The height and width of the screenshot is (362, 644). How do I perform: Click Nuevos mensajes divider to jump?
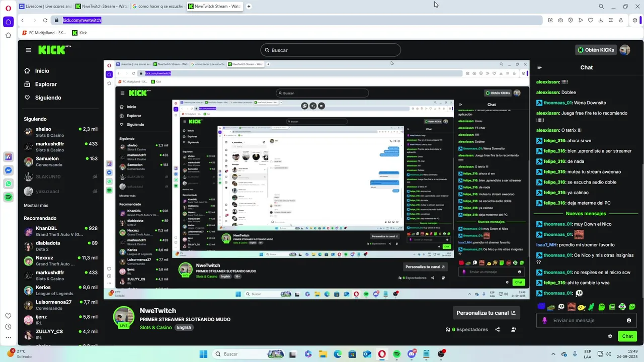coord(586,214)
